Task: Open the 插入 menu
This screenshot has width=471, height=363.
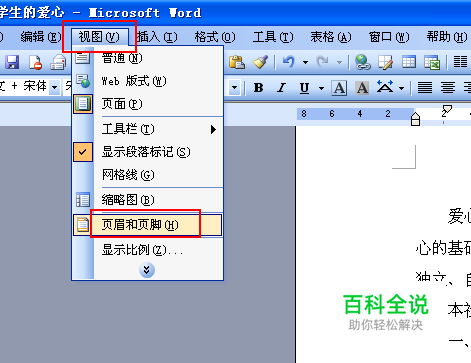Action: pos(157,37)
